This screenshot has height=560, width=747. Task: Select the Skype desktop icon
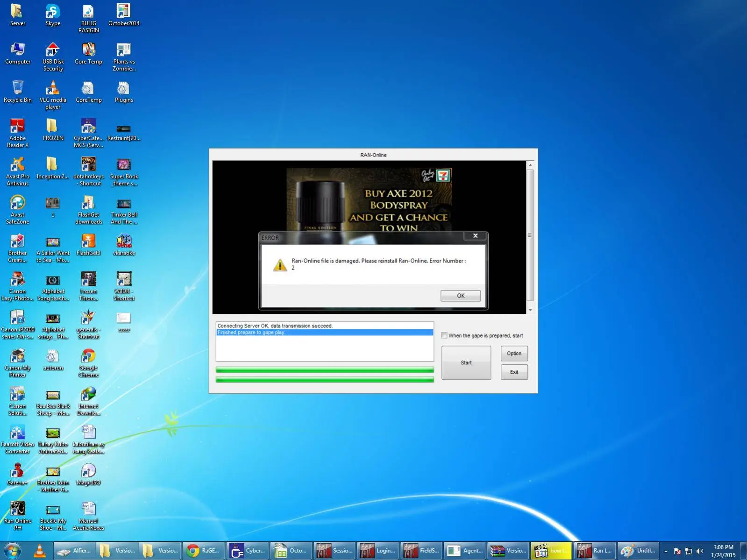(x=53, y=15)
